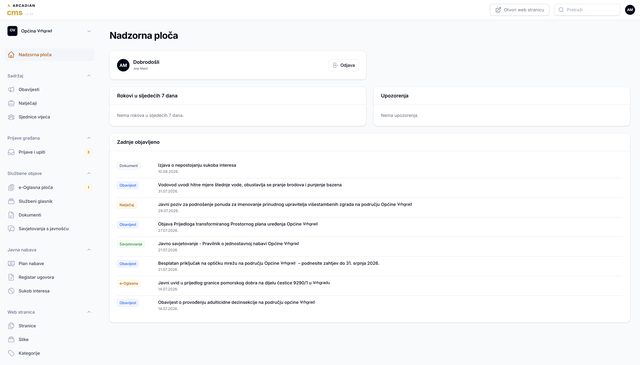Click the Kategorije tag icon

point(11,353)
